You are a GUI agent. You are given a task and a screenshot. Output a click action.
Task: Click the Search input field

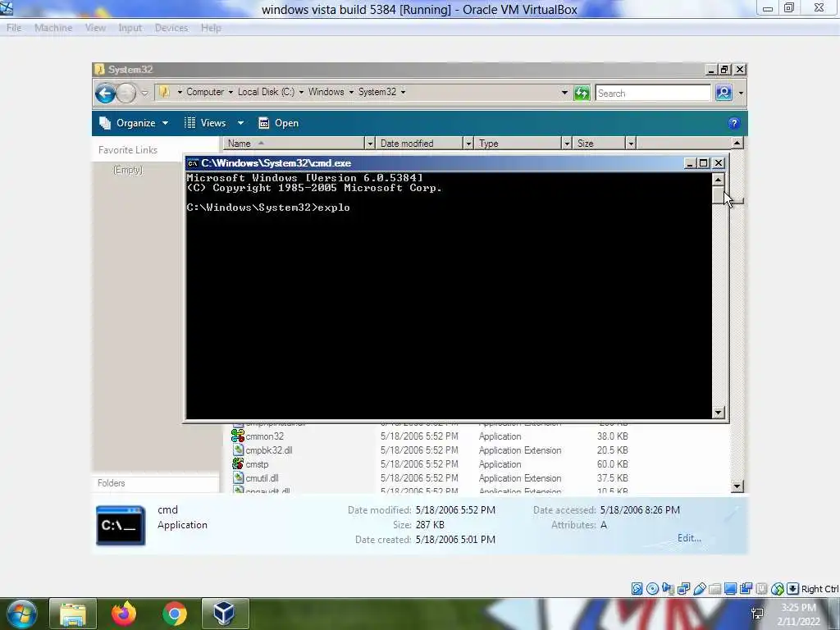653,94
